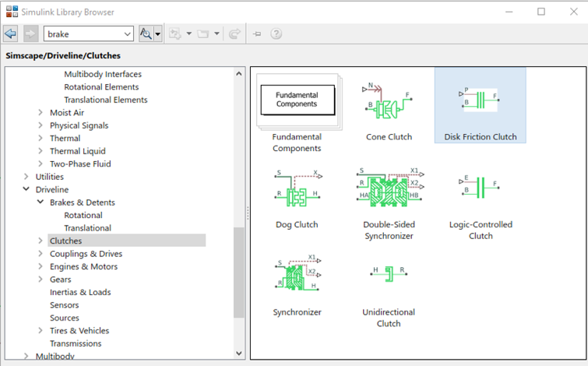Click the search binoculars icon
The height and width of the screenshot is (366, 588).
click(x=145, y=34)
